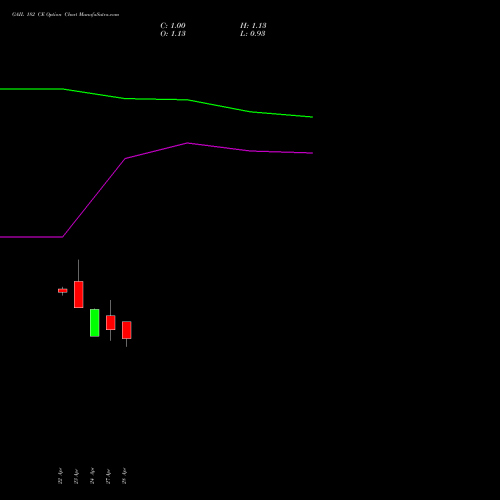Screen dimensions: 500x500
Task: Click the small red candle for 22 Apr
Action: click(63, 291)
